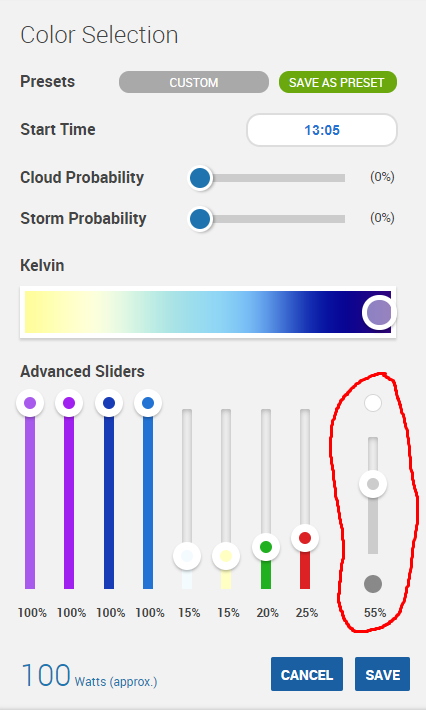Click the SAVE AS PRESET button
426x710 pixels.
338,82
